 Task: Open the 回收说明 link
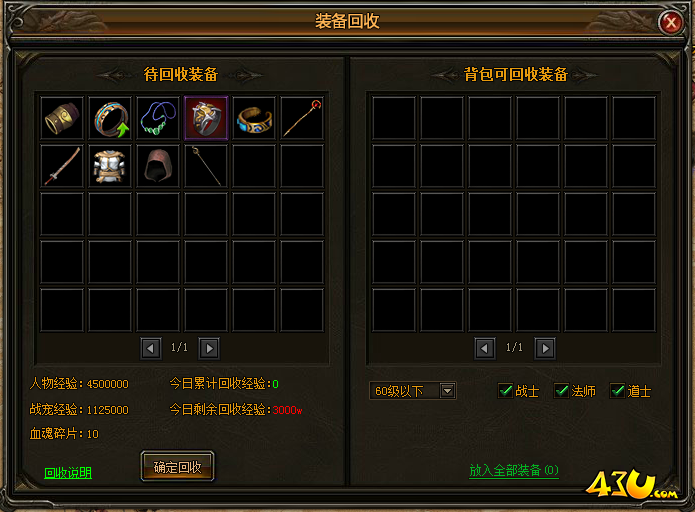click(68, 473)
